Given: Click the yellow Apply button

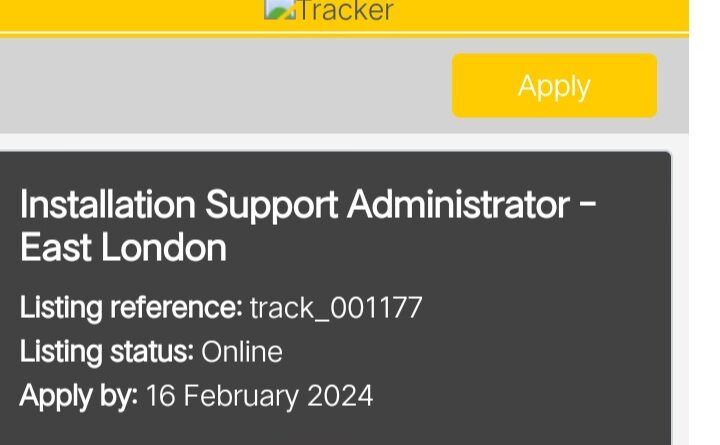Looking at the screenshot, I should coord(554,86).
